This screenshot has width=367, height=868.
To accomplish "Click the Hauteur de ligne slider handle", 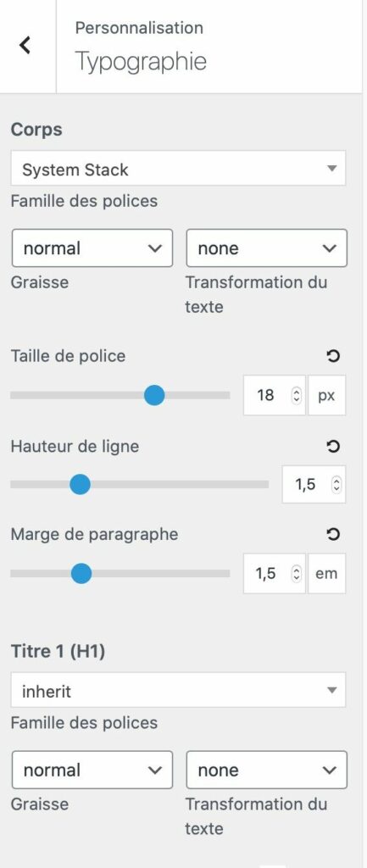I will [x=81, y=484].
